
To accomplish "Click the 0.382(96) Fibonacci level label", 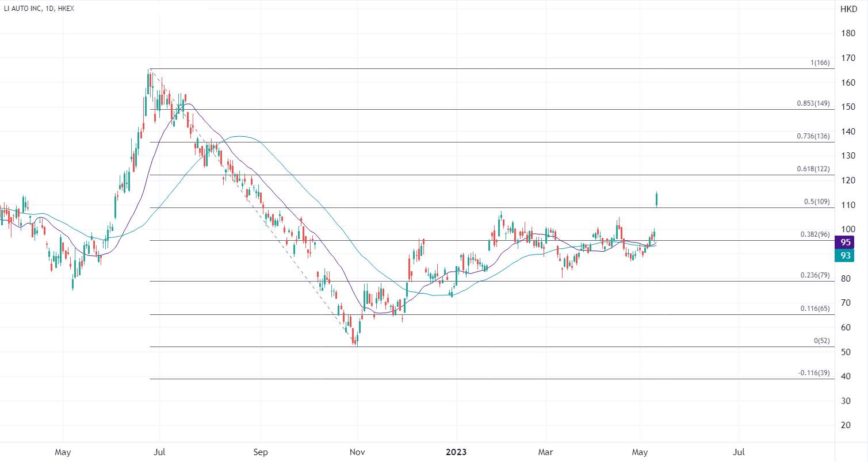I will (815, 235).
